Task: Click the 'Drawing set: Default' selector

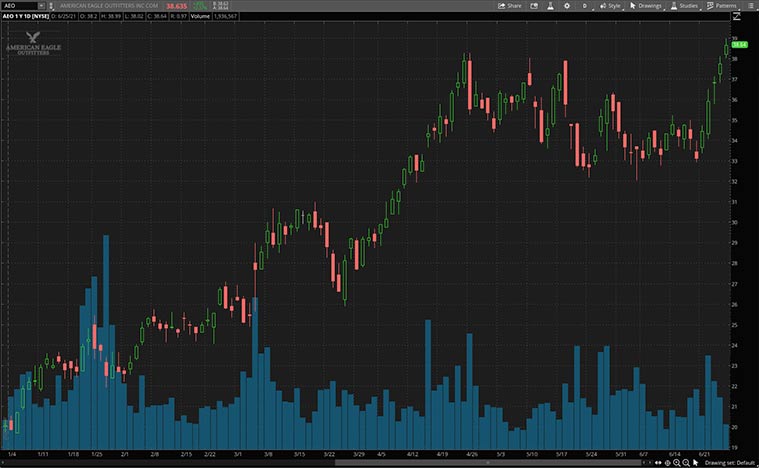Action: coord(730,463)
